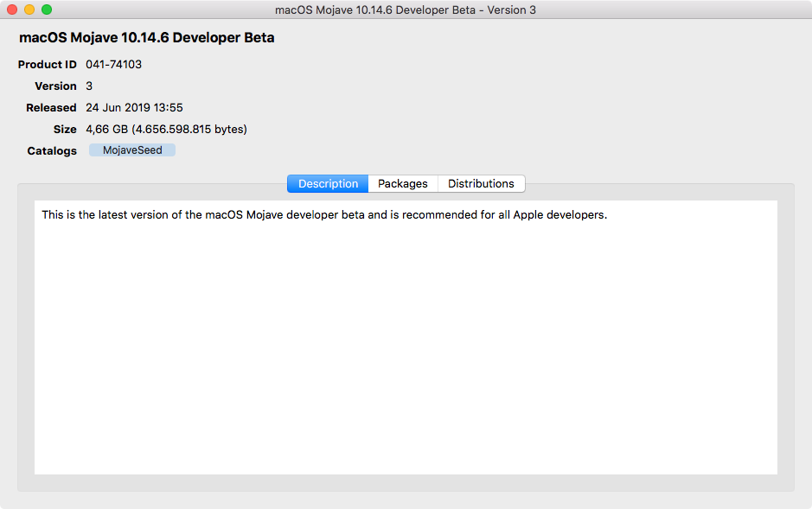Switch to the Description tab
812x509 pixels.
[328, 183]
